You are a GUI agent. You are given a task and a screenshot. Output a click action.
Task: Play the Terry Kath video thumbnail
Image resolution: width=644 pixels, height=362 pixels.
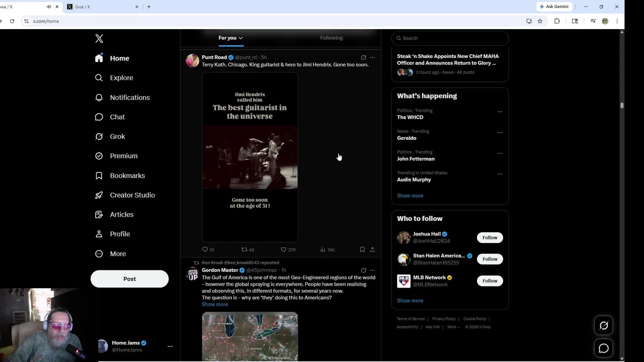(x=250, y=157)
